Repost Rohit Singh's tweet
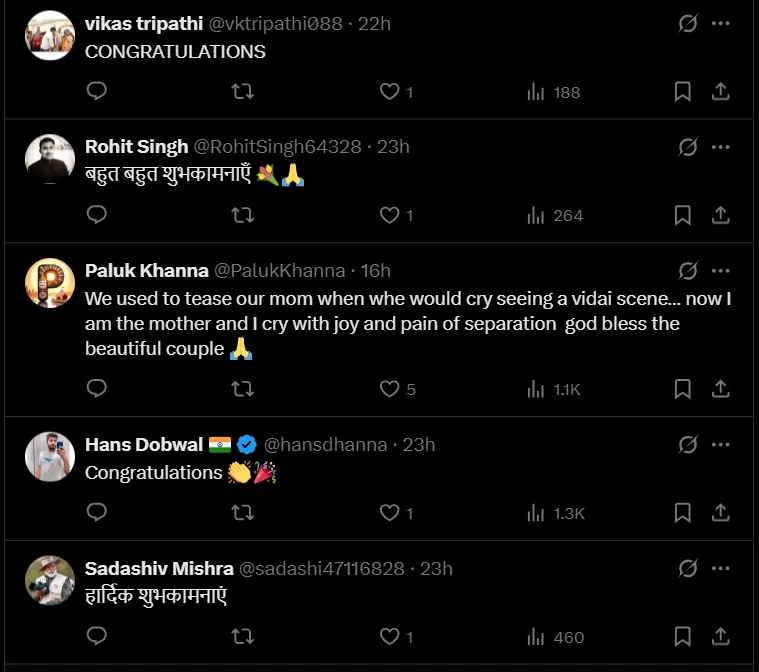This screenshot has height=672, width=759. point(242,215)
